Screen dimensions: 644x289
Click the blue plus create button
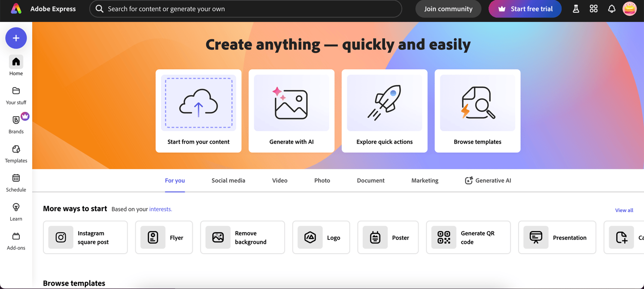click(16, 38)
